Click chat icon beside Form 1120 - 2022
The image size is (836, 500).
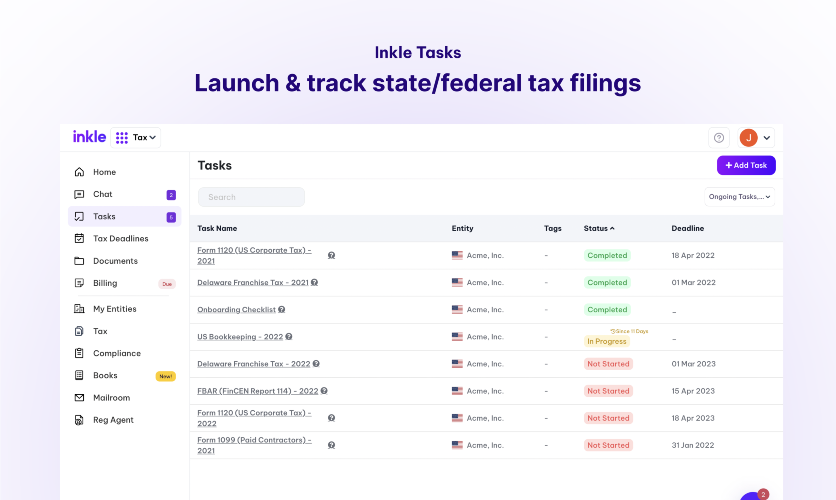tap(331, 418)
